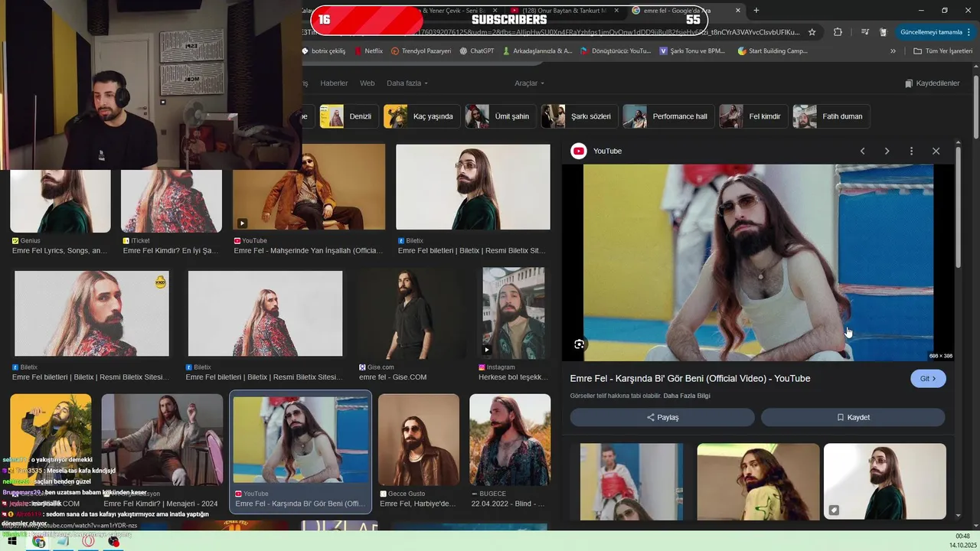Click the system clock showing 00:48
Image resolution: width=980 pixels, height=551 pixels.
tap(963, 536)
